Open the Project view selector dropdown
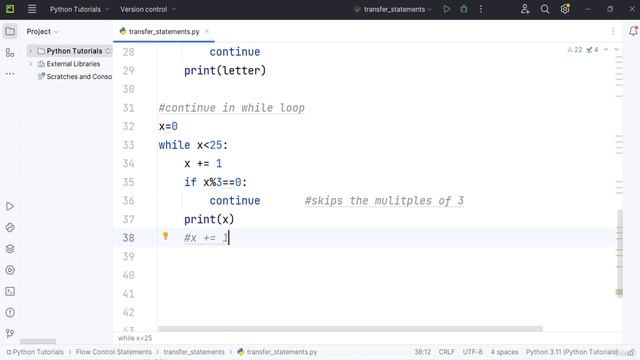 (x=42, y=31)
